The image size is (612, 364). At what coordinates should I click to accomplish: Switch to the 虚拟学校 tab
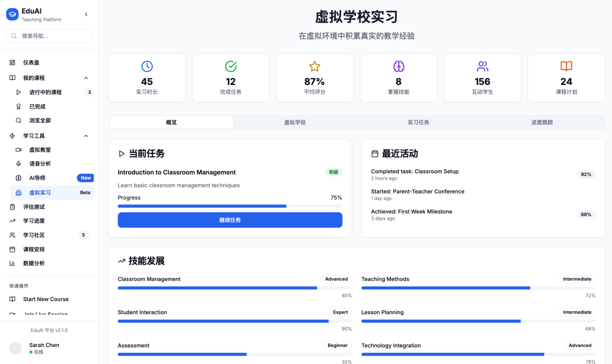click(x=295, y=122)
